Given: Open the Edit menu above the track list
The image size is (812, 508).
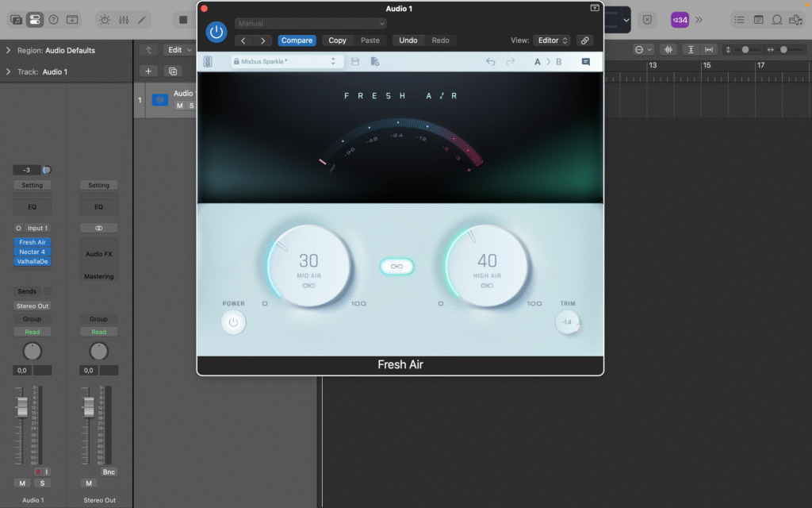Looking at the screenshot, I should tap(178, 48).
